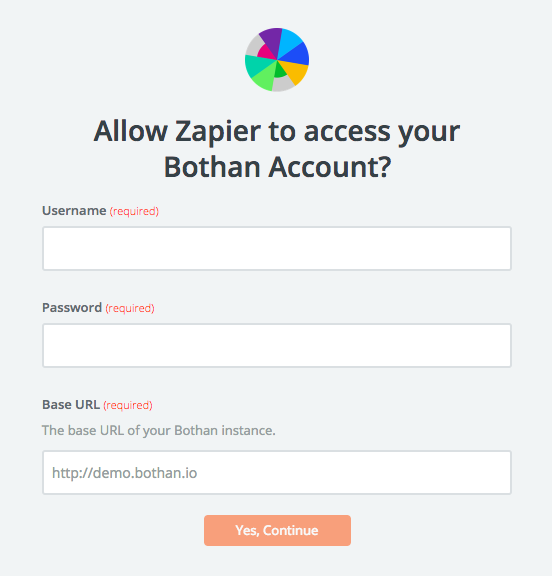552x576 pixels.
Task: Select the Base URL field showing http://demo.bothan.io
Action: tap(277, 472)
